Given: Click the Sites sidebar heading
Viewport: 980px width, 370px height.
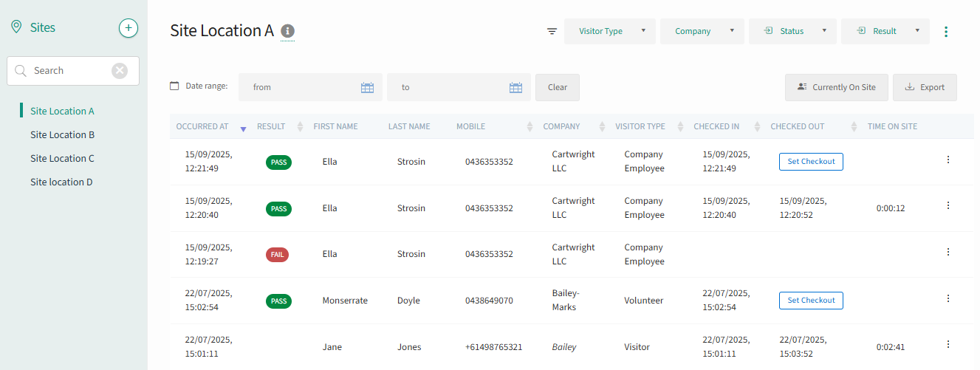Looking at the screenshot, I should pos(43,27).
